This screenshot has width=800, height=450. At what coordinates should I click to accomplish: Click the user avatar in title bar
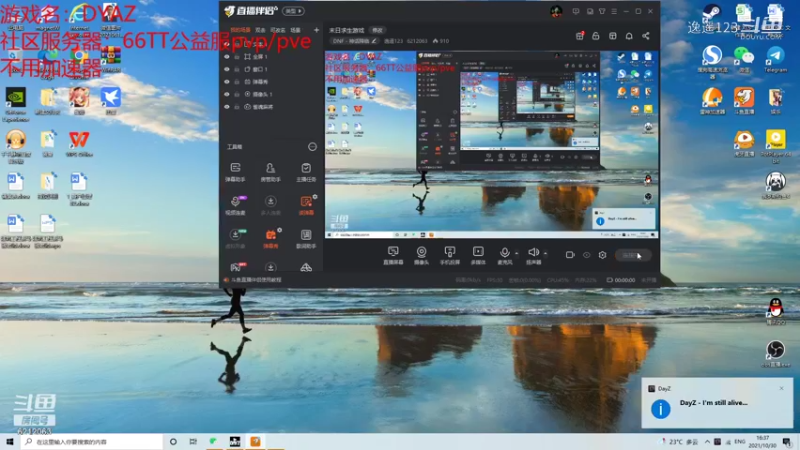pos(556,11)
